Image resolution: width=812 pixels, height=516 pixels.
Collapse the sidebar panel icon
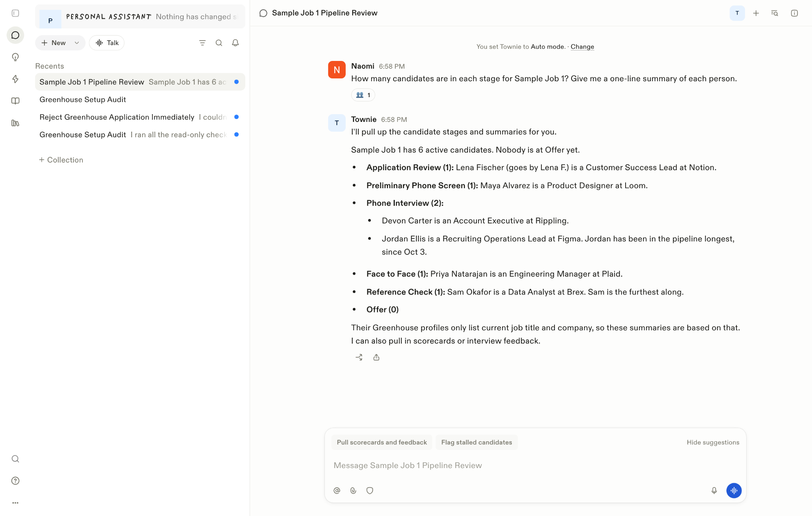15,13
